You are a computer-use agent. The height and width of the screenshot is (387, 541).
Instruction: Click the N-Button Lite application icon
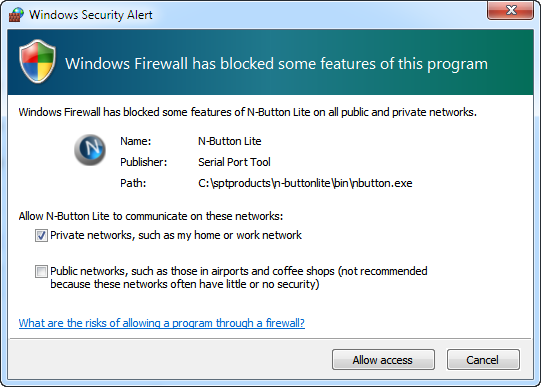click(x=90, y=150)
